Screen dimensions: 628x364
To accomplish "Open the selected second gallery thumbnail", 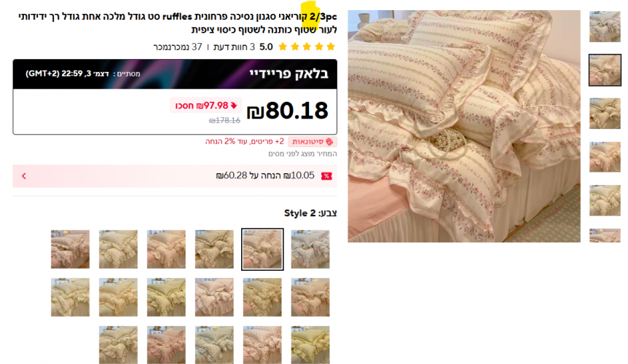I will point(605,71).
